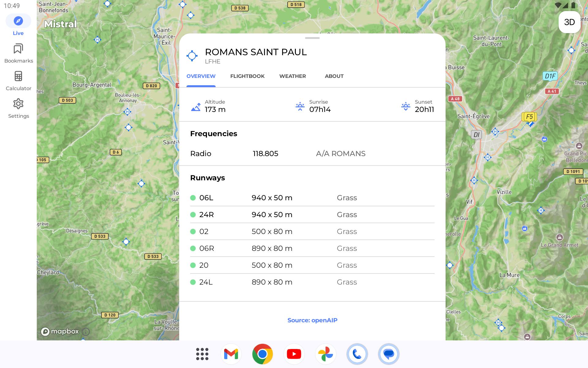Launch Gmail from the taskbar
The image size is (588, 368).
231,354
